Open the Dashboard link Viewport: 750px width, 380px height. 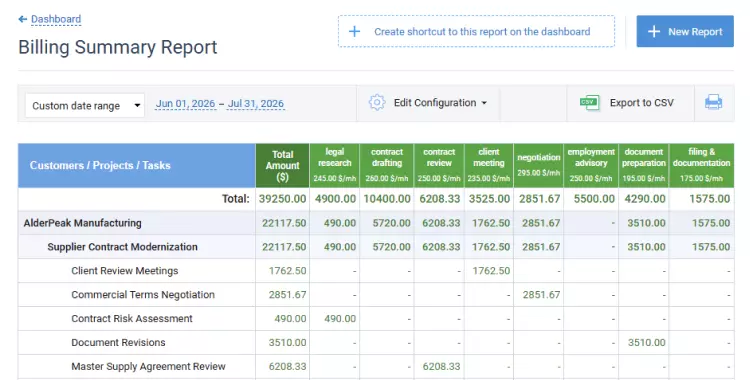pos(56,19)
